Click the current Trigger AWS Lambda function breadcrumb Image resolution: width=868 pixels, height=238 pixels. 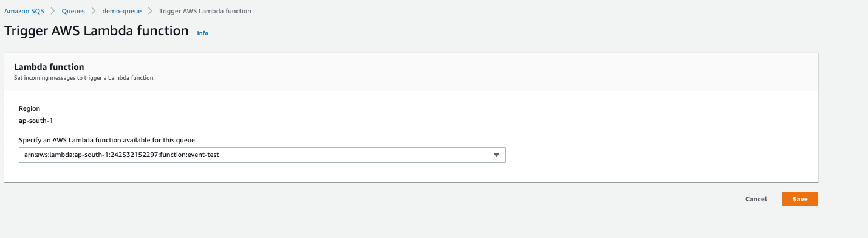pyautogui.click(x=205, y=11)
